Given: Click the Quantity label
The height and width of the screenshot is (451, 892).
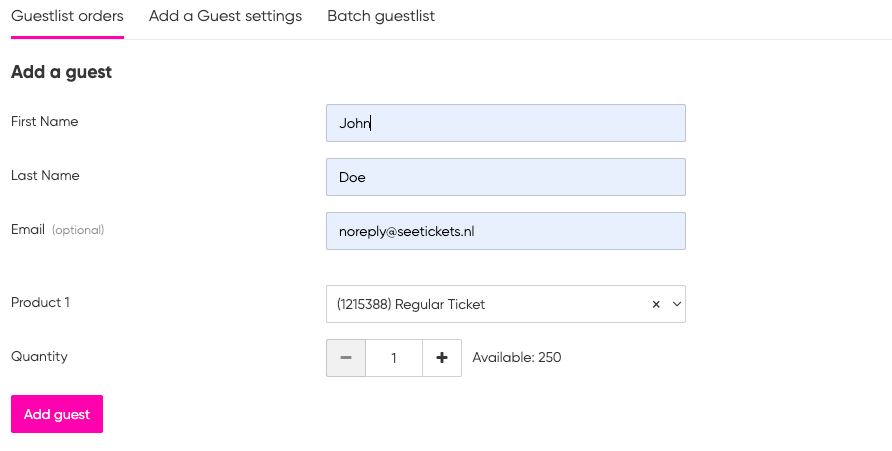Looking at the screenshot, I should (39, 357).
